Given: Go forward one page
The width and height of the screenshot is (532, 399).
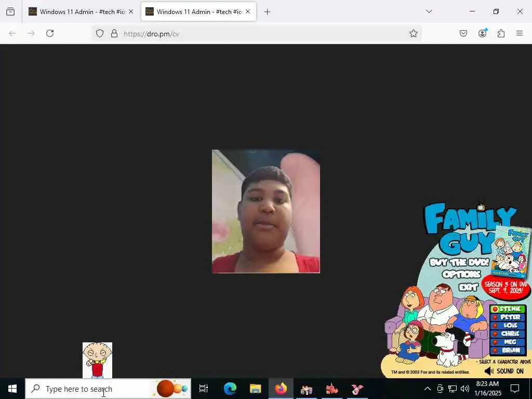Looking at the screenshot, I should tap(31, 33).
